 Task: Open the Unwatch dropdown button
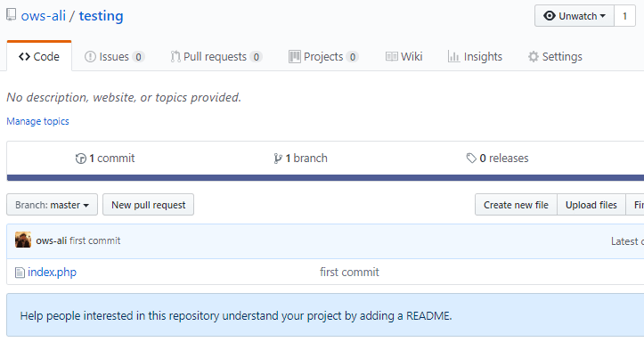click(x=575, y=16)
